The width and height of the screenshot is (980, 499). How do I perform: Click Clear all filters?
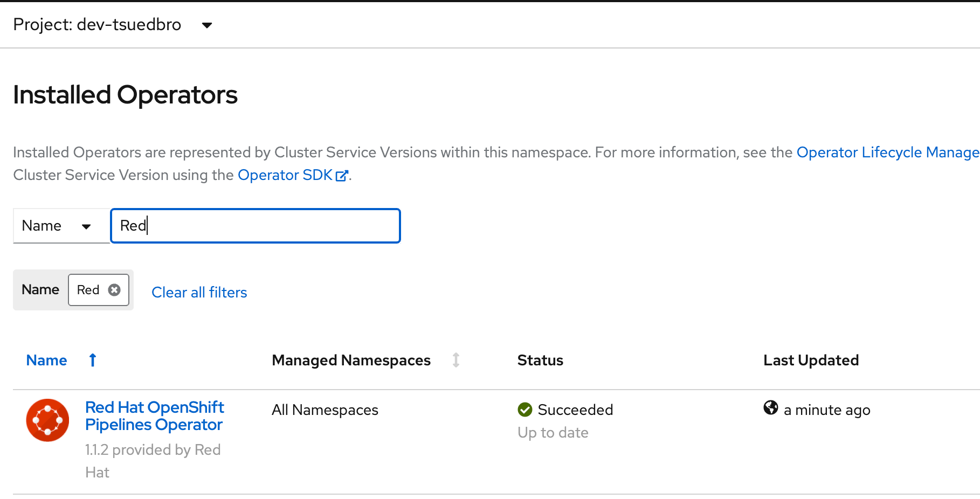(x=199, y=292)
